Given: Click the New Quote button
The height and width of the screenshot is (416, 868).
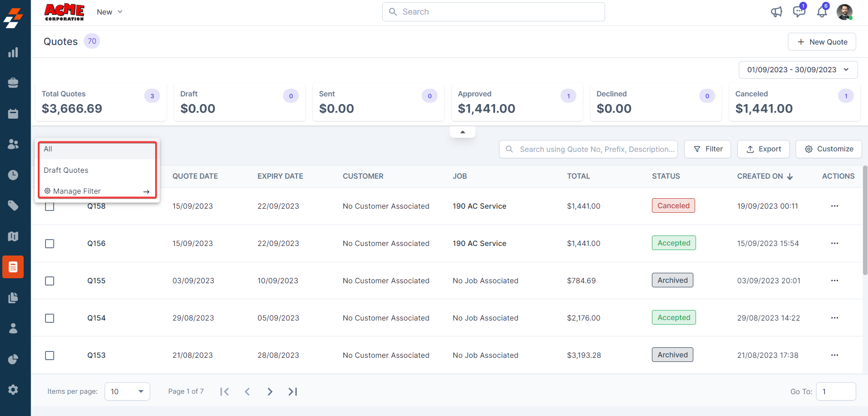Looking at the screenshot, I should tap(822, 42).
